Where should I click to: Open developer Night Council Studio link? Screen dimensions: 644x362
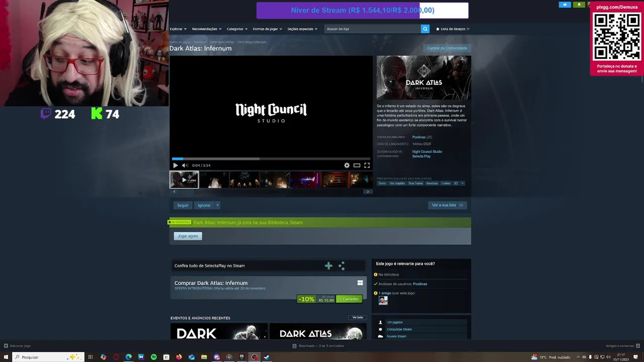click(427, 151)
